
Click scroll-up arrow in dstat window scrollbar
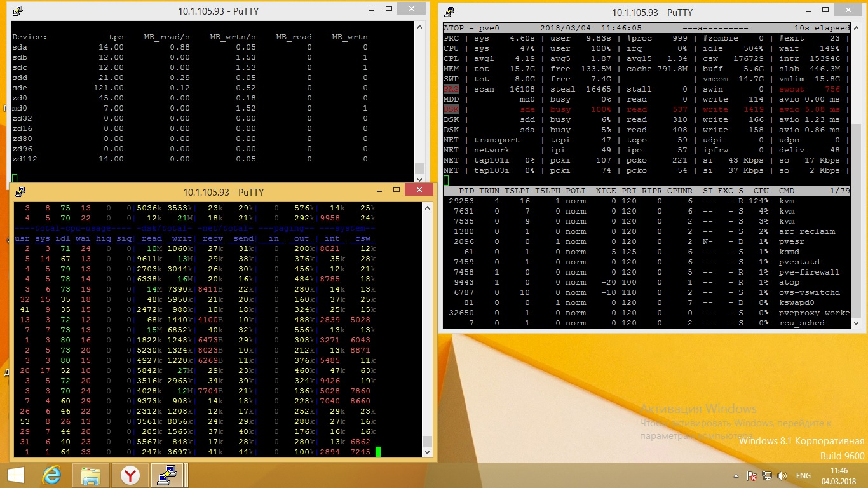click(428, 208)
